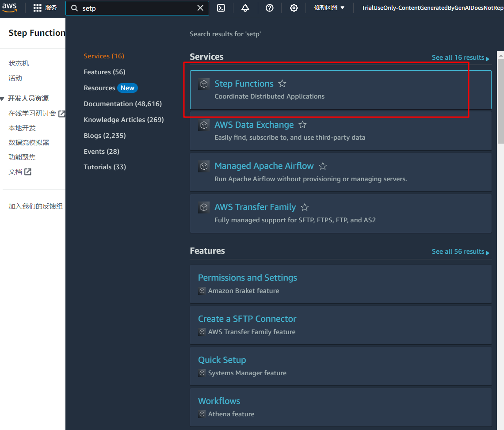Filter results by Tutorials (33)

click(x=105, y=167)
